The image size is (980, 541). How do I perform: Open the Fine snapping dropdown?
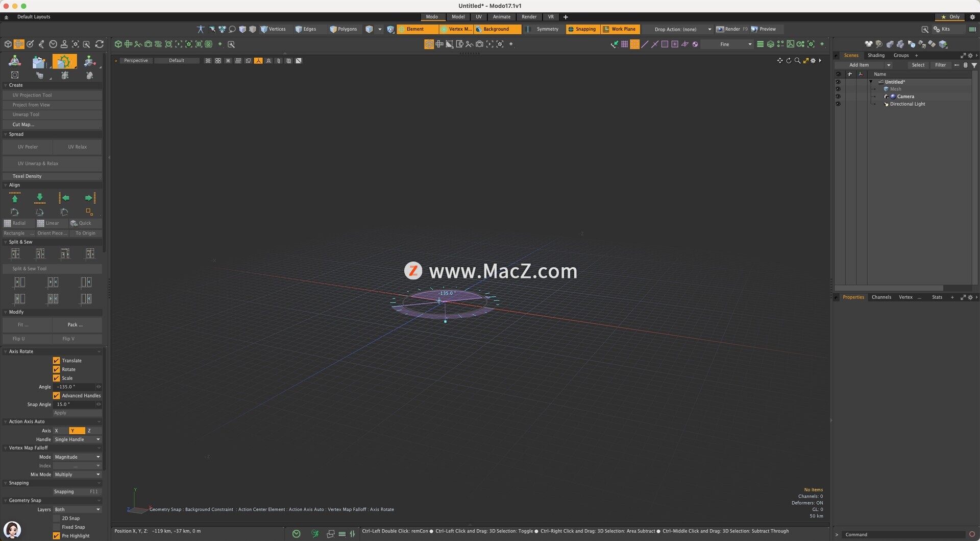[727, 44]
